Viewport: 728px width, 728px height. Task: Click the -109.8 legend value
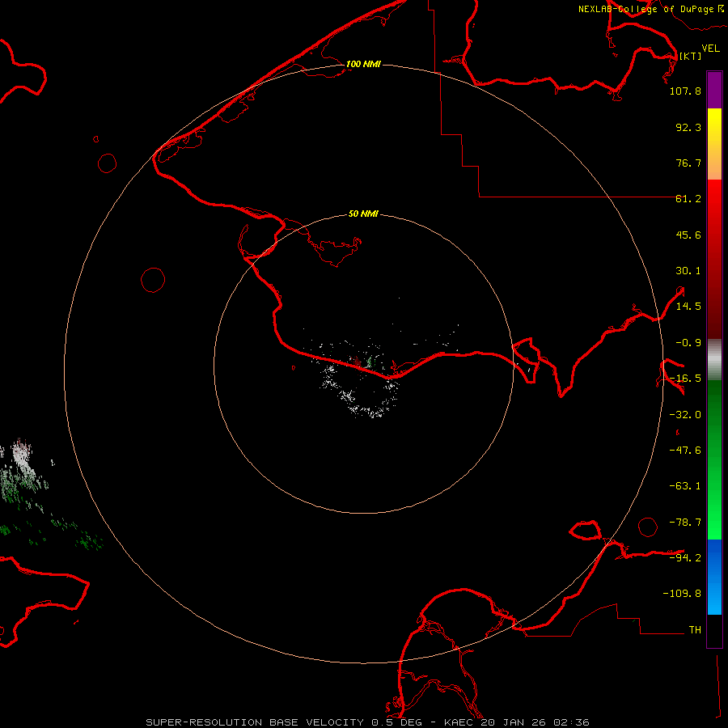click(x=682, y=594)
